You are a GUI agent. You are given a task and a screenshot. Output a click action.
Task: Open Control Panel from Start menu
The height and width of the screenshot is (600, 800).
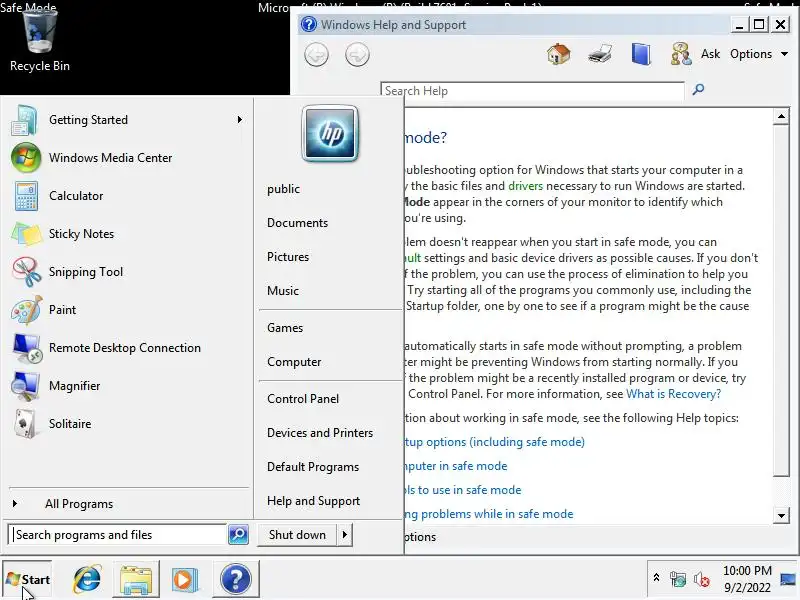point(303,398)
